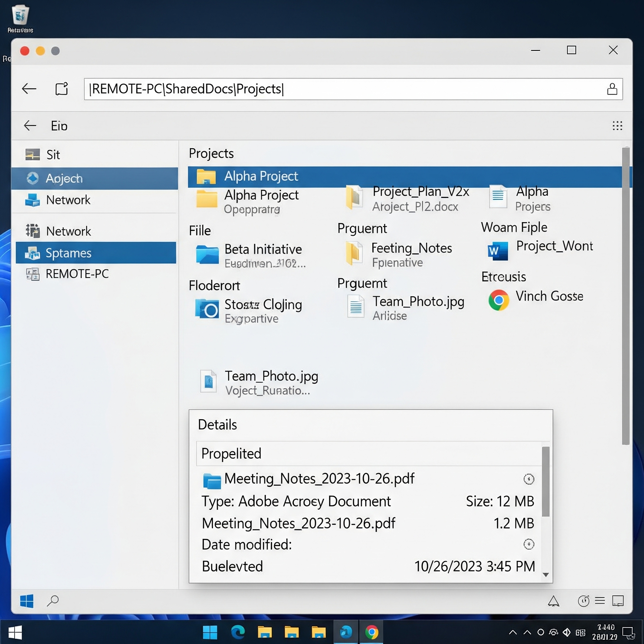Click the down chevron below the Details scrollbar
This screenshot has height=644, width=644.
(546, 575)
